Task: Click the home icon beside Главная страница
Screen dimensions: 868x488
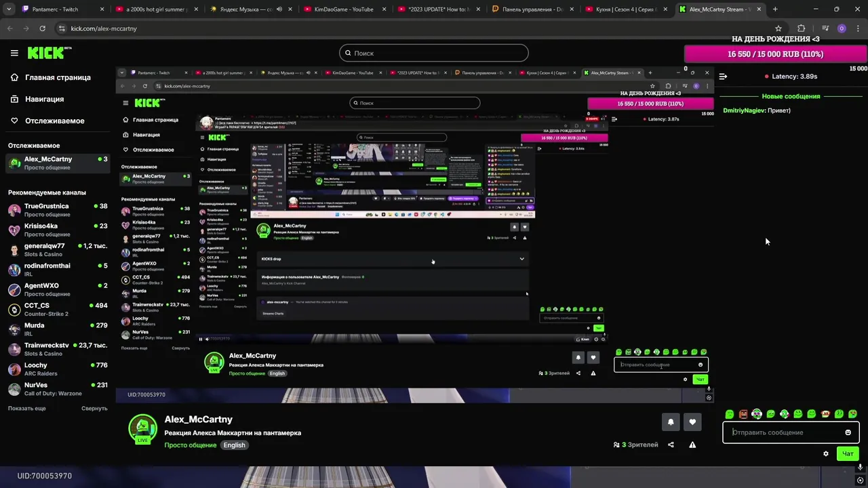Action: tap(14, 77)
